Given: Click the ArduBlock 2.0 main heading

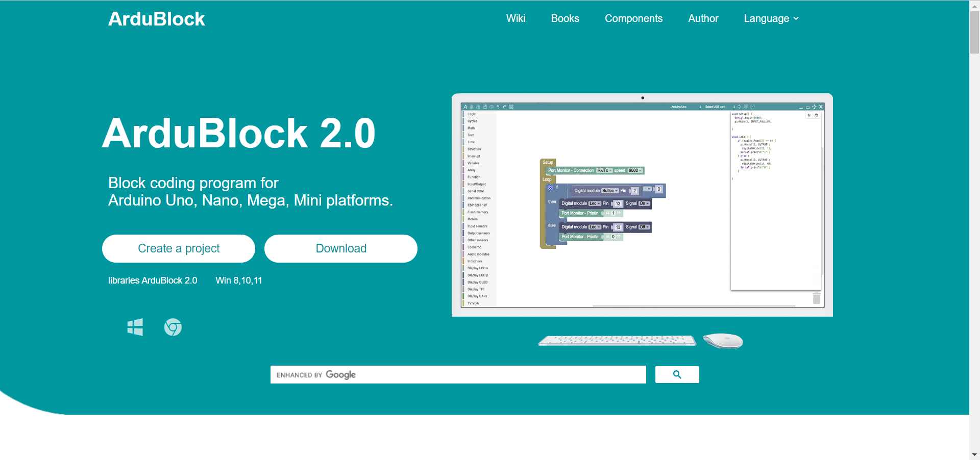Looking at the screenshot, I should coord(239,133).
